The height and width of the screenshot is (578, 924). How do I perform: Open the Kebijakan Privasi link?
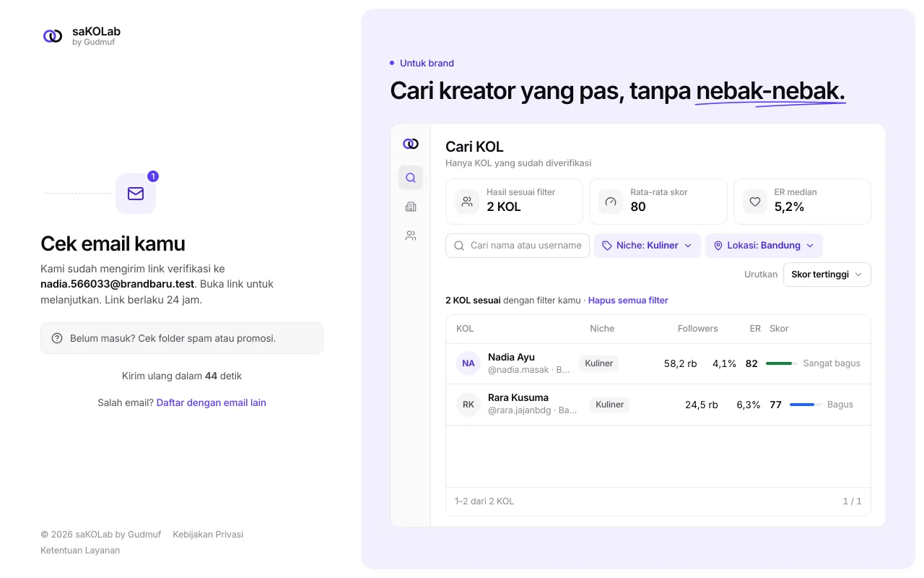coord(208,535)
